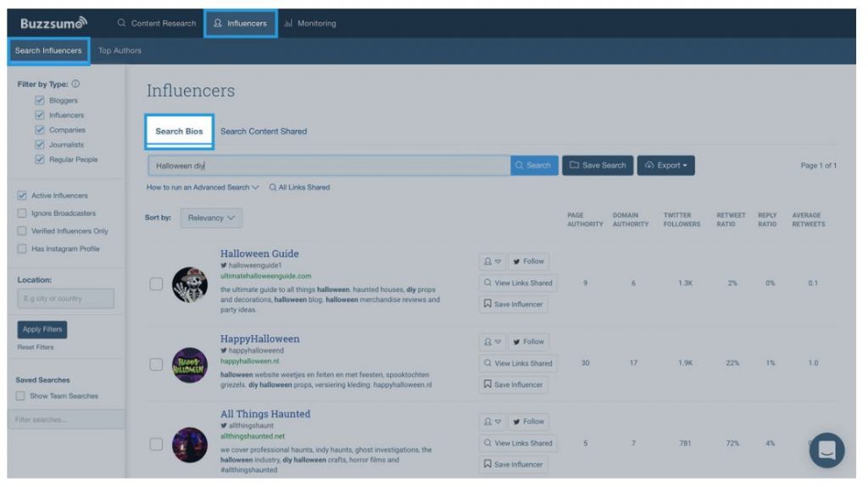Open user dropdown for HappyHalloween
868x487 pixels.
click(492, 341)
